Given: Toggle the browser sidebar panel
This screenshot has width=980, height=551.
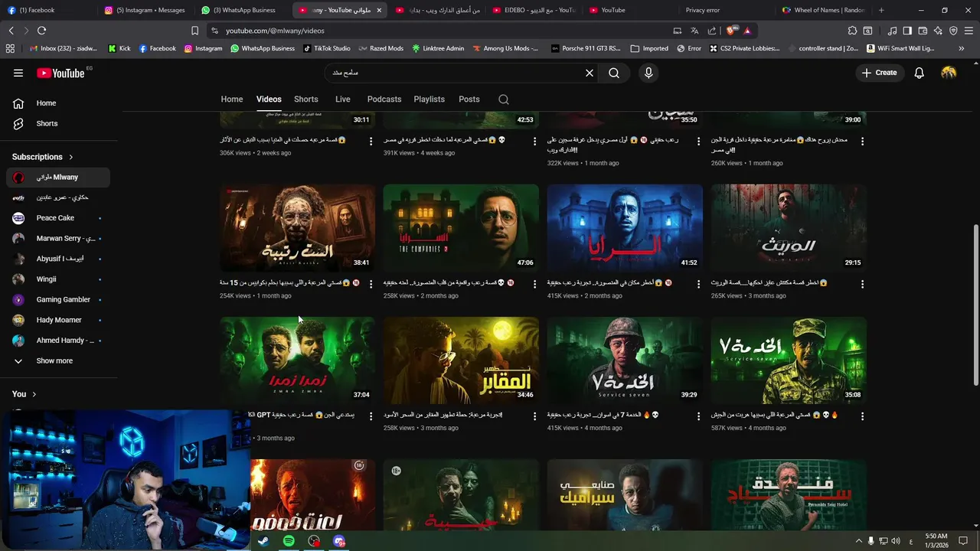Looking at the screenshot, I should [x=907, y=31].
